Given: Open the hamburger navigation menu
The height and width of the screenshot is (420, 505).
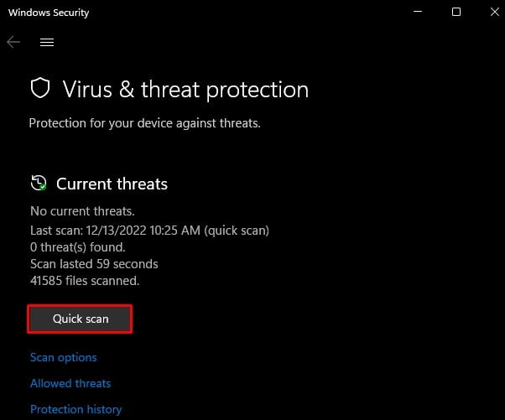Looking at the screenshot, I should [47, 42].
